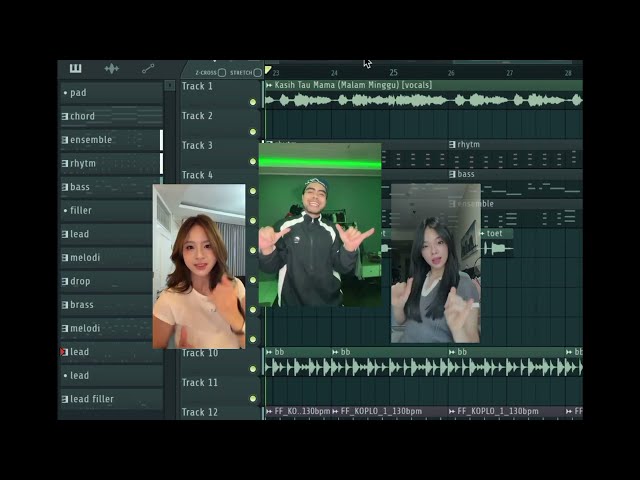
Task: Select the melodi pattern just below brass
Action: coord(106,329)
